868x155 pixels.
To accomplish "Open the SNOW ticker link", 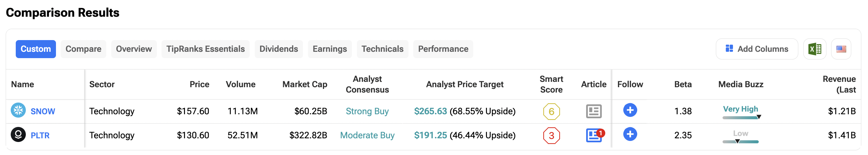I will 43,111.
